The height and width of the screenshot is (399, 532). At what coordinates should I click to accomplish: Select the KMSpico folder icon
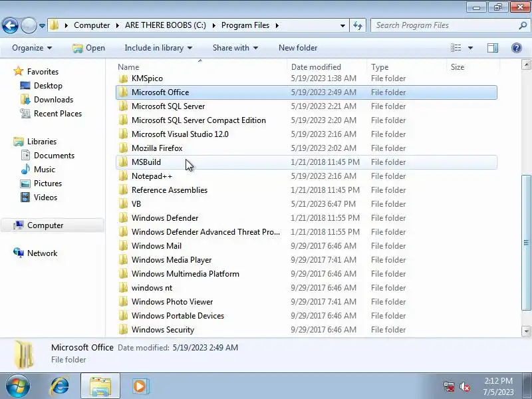click(x=124, y=78)
